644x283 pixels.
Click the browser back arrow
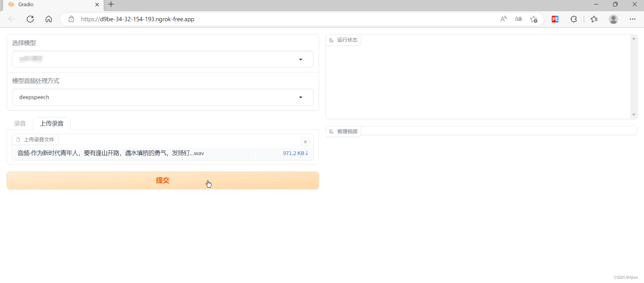(x=12, y=19)
